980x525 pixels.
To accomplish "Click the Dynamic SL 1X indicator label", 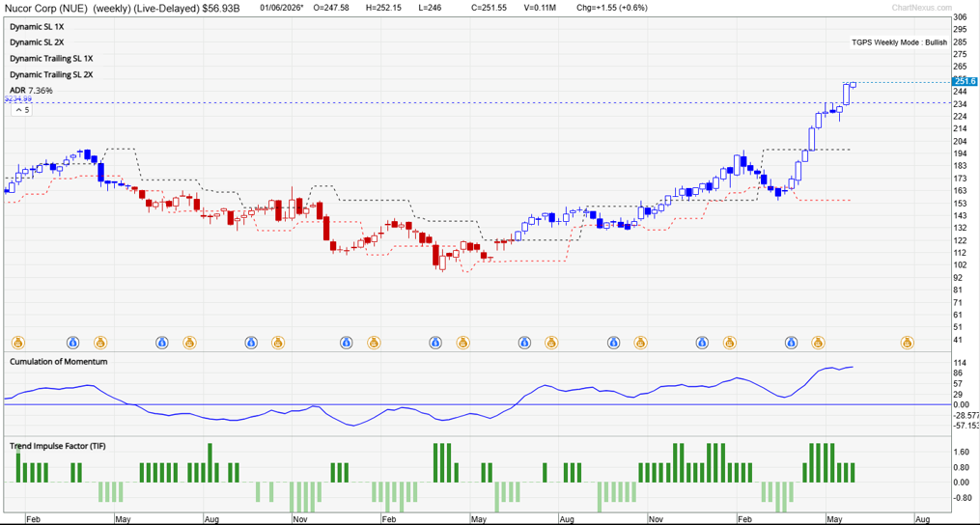I will click(x=37, y=27).
